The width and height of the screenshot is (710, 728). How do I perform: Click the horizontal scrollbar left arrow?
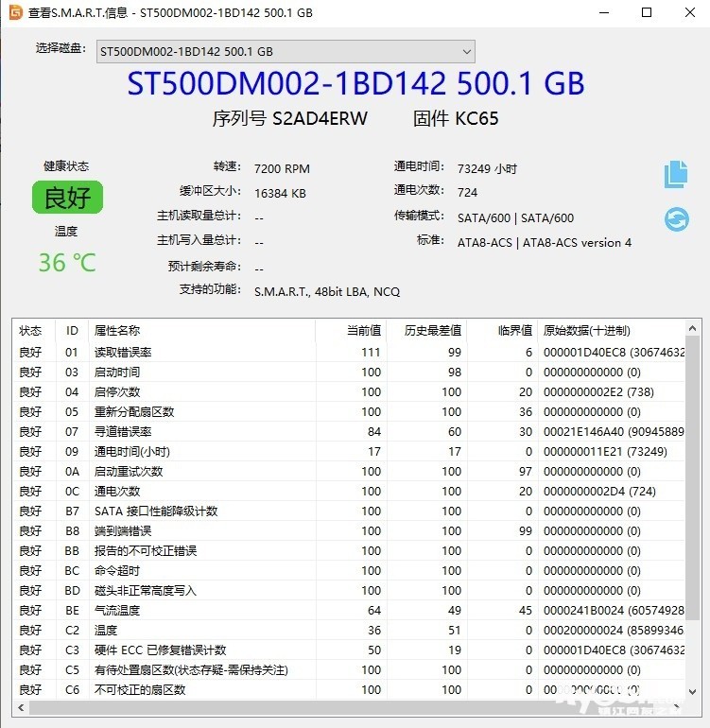pos(21,707)
